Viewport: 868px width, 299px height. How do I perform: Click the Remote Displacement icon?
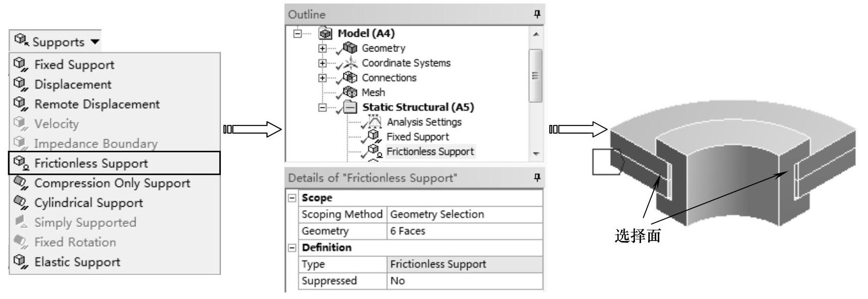[20, 104]
